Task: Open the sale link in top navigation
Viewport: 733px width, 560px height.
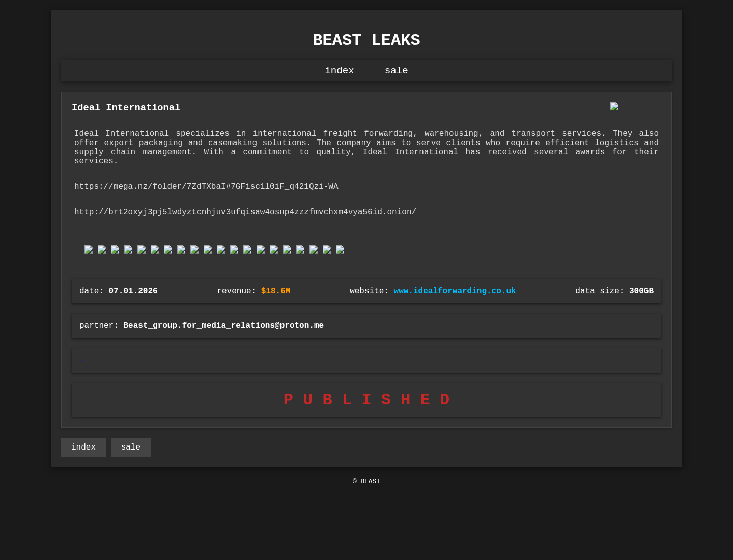Action: 397,71
